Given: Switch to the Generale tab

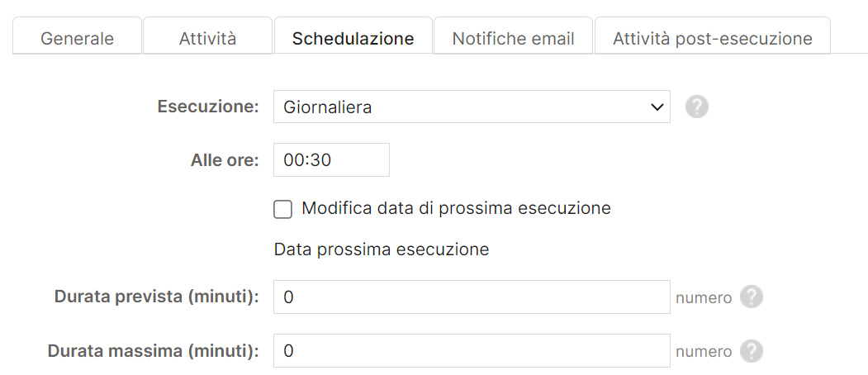Looking at the screenshot, I should tap(78, 38).
